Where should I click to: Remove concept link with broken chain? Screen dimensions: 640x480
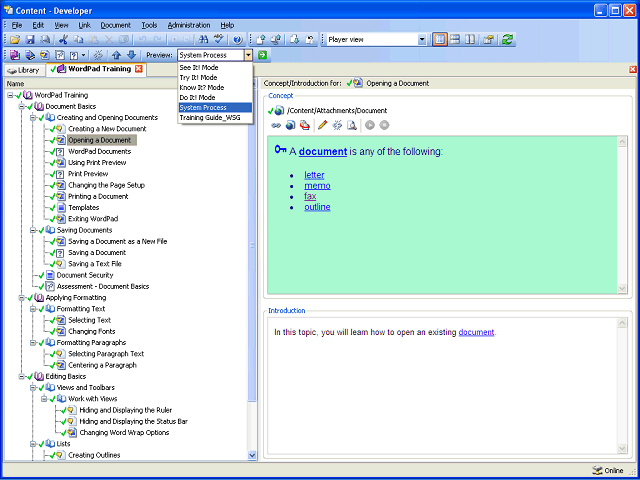click(x=337, y=125)
